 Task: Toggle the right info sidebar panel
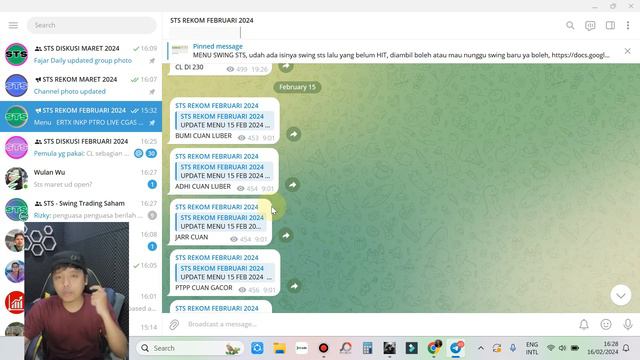coord(610,26)
